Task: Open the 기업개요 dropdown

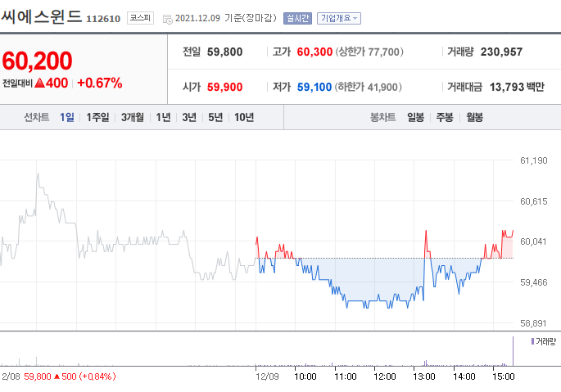Action: [x=339, y=18]
